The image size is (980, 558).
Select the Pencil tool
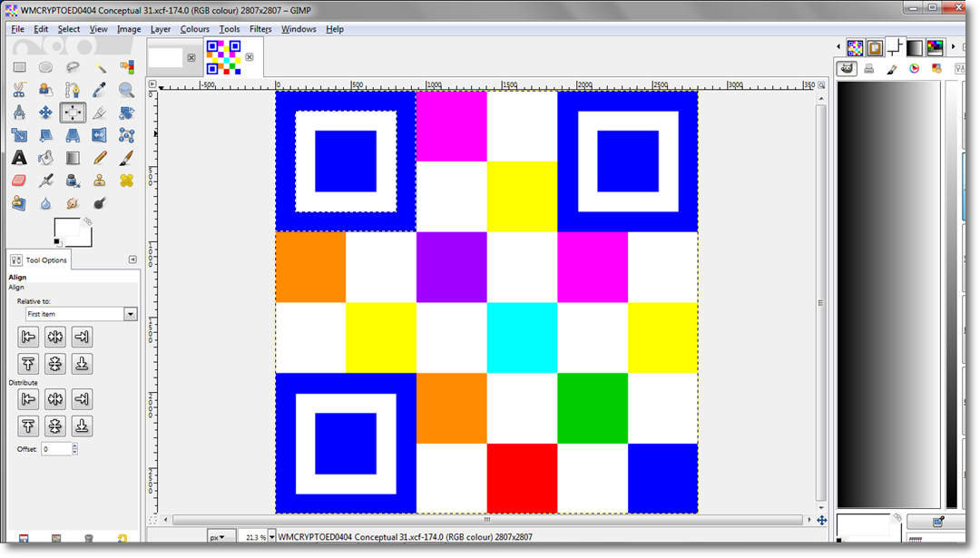(x=100, y=158)
